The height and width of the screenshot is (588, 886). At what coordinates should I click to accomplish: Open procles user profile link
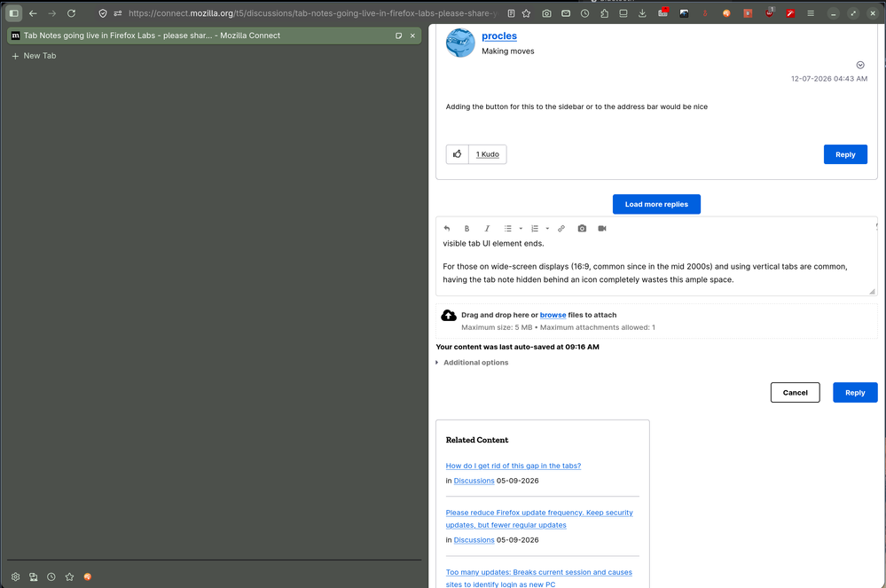coord(499,35)
